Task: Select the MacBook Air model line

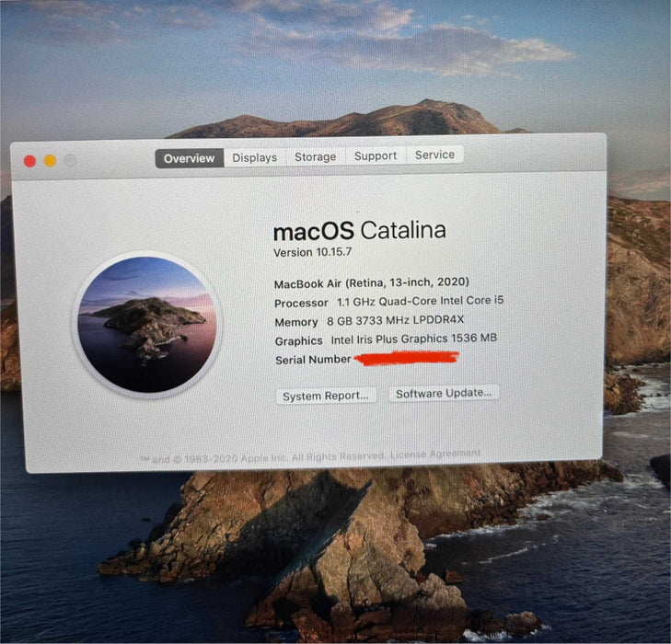Action: click(372, 283)
